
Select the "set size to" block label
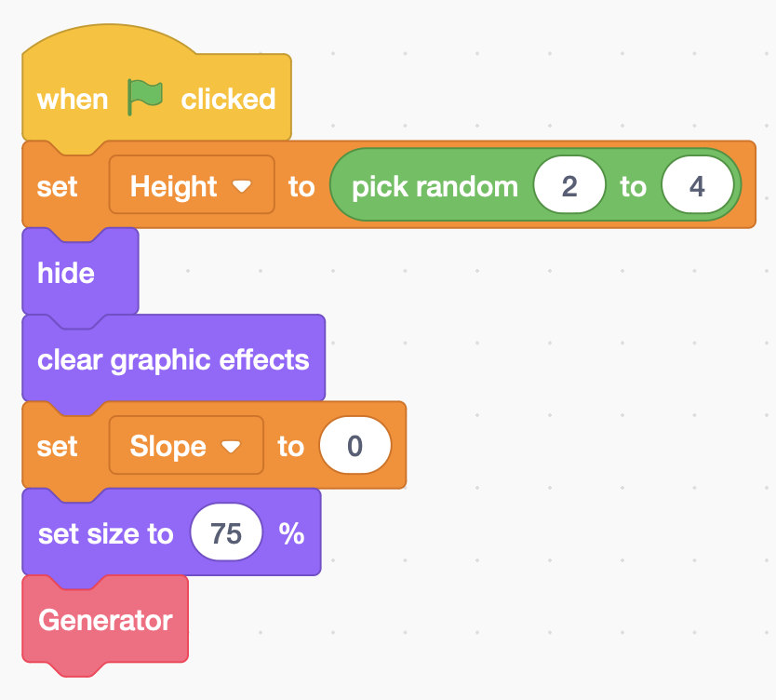pos(105,533)
